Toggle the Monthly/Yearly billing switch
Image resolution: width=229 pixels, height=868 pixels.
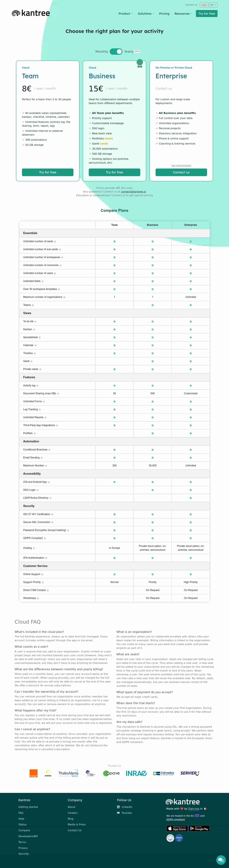(116, 52)
